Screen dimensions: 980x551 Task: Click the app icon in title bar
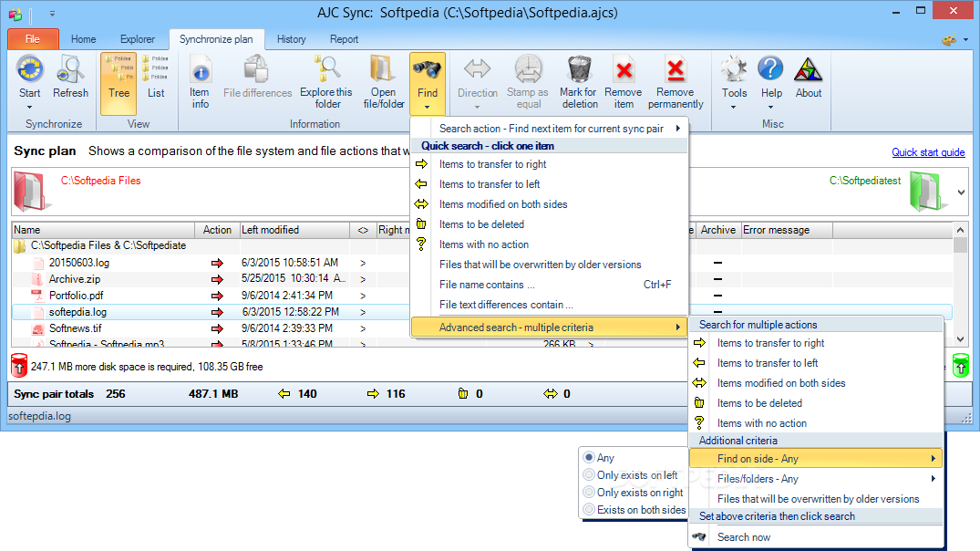click(15, 13)
